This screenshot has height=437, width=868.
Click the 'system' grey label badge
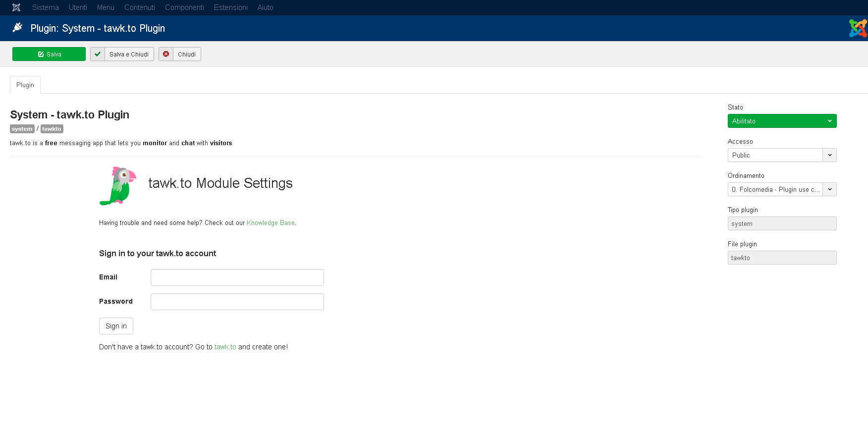tap(22, 129)
